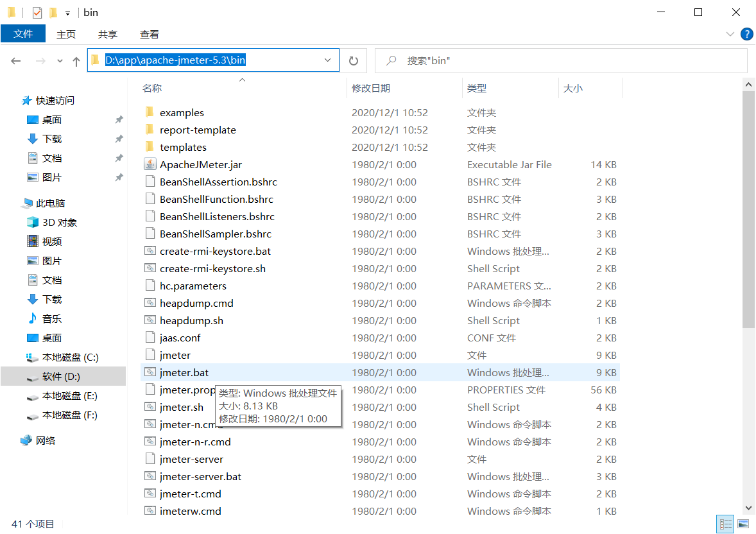Select 本地磁盘 (E:) drive
The width and height of the screenshot is (756, 534).
[x=62, y=396]
